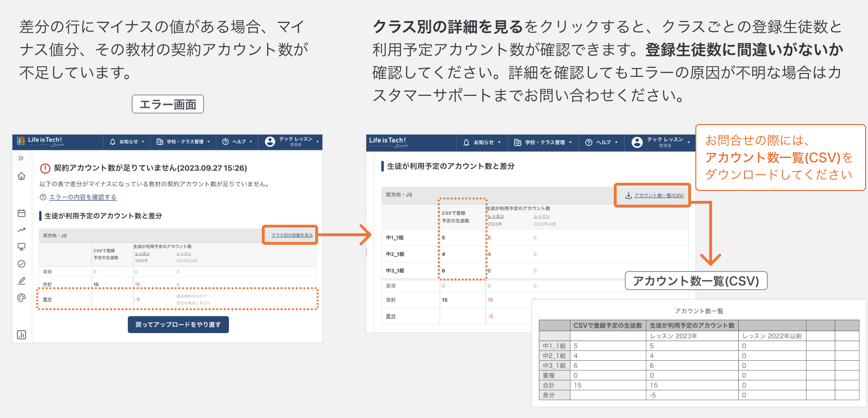The image size is (868, 418).
Task: Expand 学校・クラス管理 menu on the error screen
Action: (x=183, y=142)
